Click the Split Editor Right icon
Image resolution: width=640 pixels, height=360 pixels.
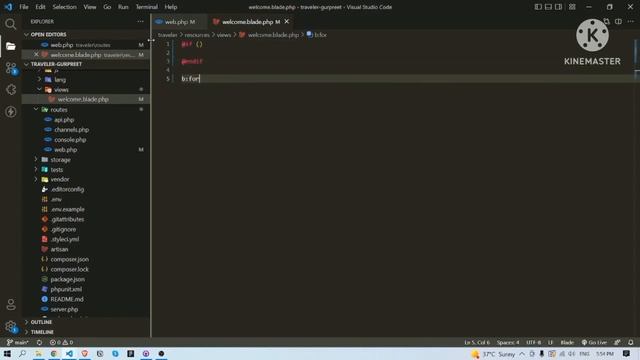point(618,22)
